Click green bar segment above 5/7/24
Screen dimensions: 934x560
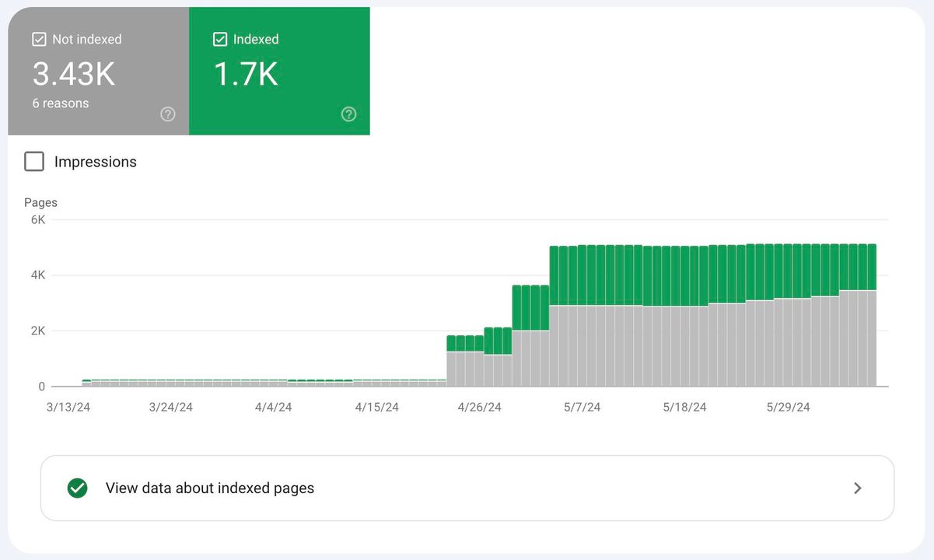582,275
